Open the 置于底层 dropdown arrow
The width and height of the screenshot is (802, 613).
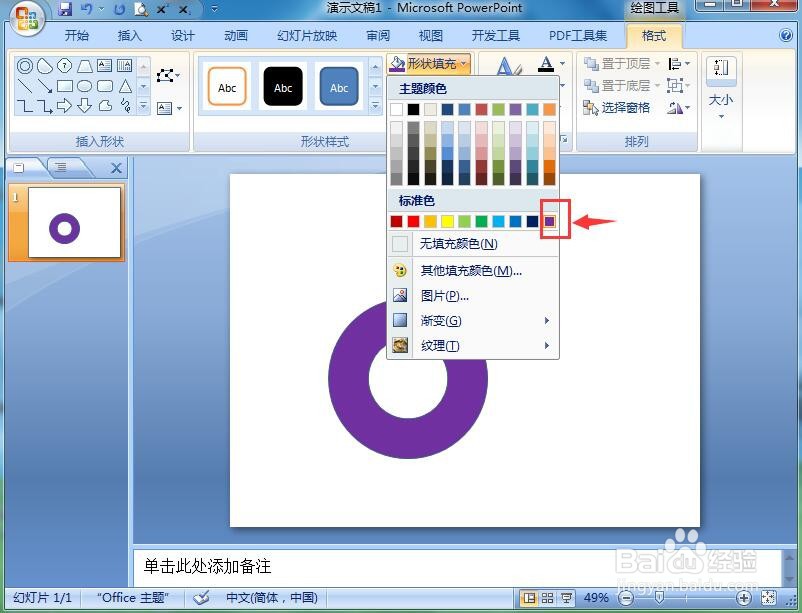[657, 85]
